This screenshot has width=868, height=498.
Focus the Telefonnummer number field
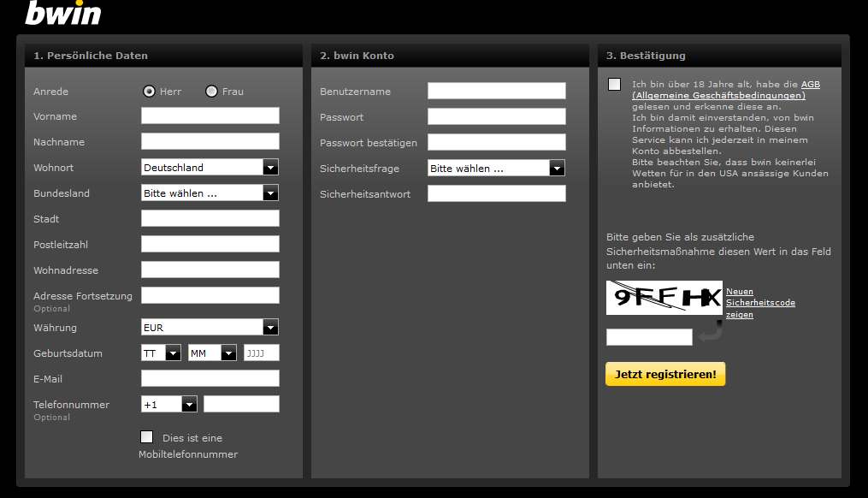coord(241,404)
